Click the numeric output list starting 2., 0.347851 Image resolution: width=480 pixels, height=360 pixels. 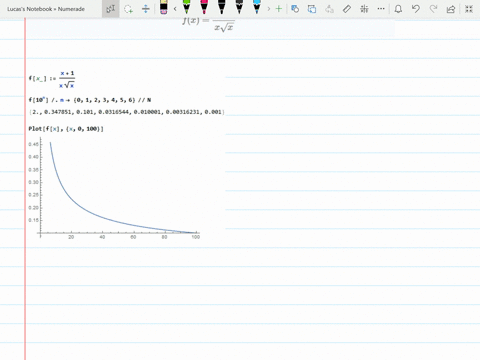tap(127, 112)
